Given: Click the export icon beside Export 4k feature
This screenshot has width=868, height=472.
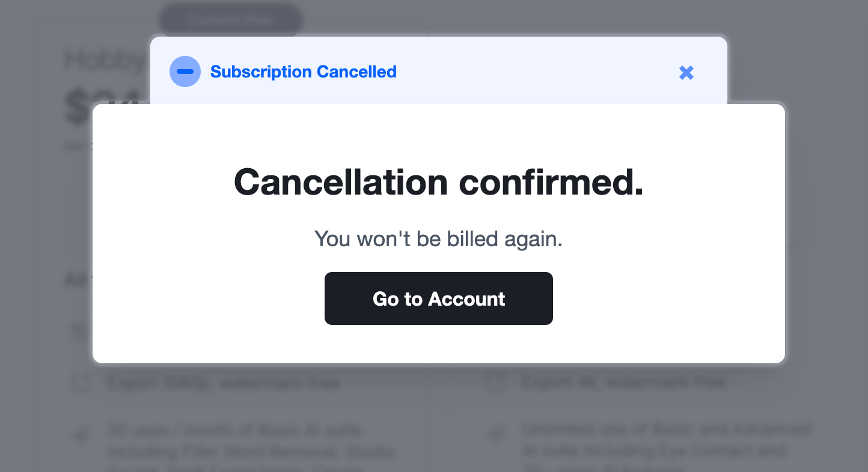Looking at the screenshot, I should [x=494, y=382].
